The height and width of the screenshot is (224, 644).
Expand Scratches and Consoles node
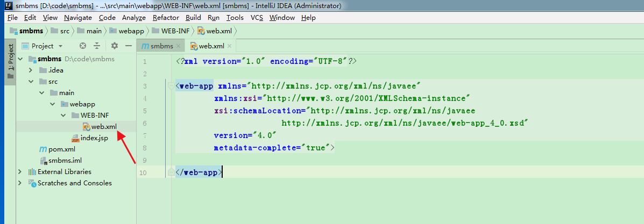20,183
